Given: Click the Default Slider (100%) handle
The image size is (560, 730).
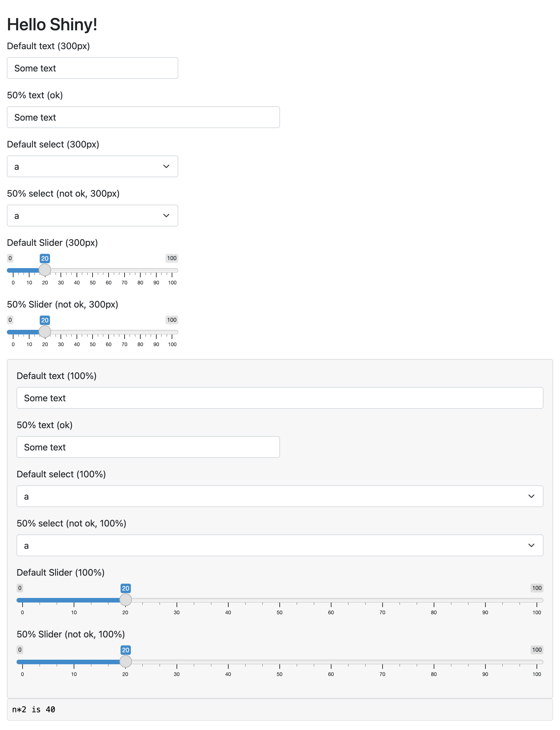Looking at the screenshot, I should point(126,599).
